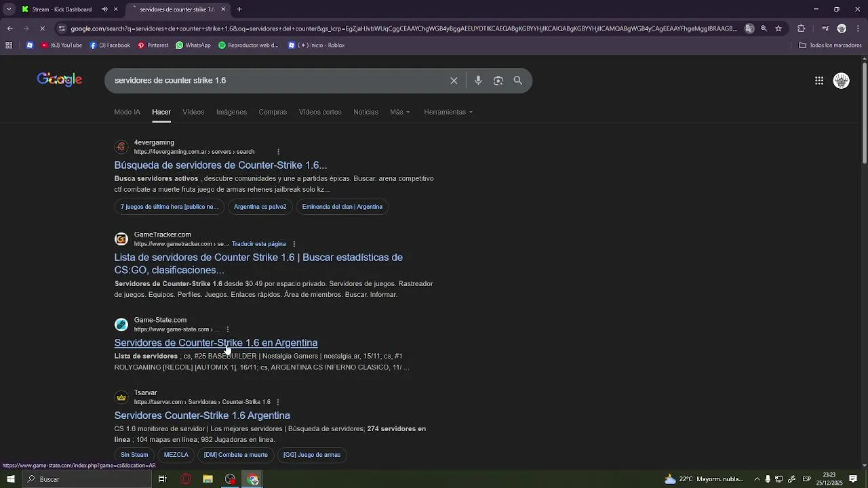
Task: Open Servidores de Counter-Strike 1.6 en Argentina
Action: tap(216, 343)
